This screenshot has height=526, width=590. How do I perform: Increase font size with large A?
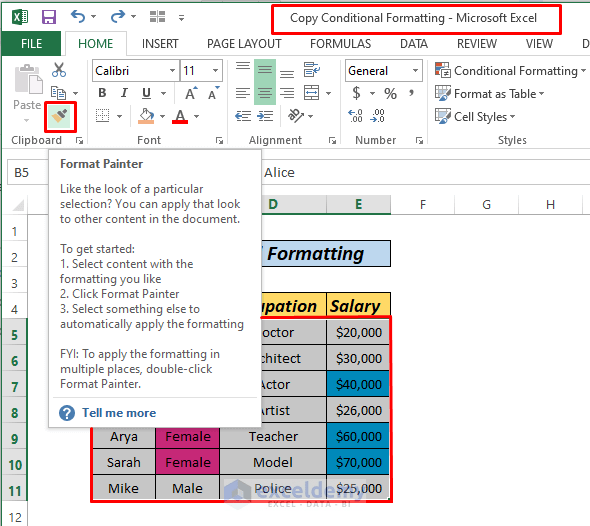[x=191, y=93]
